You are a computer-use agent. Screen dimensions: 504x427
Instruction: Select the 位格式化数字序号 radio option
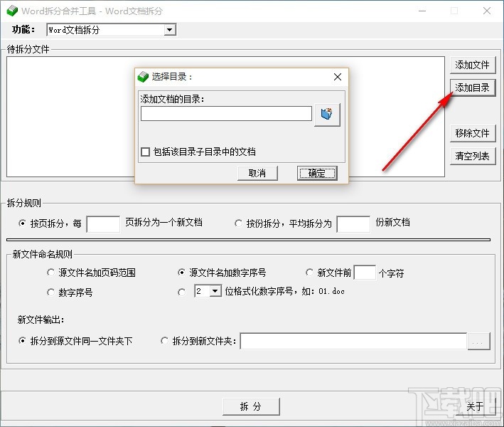[x=181, y=292]
